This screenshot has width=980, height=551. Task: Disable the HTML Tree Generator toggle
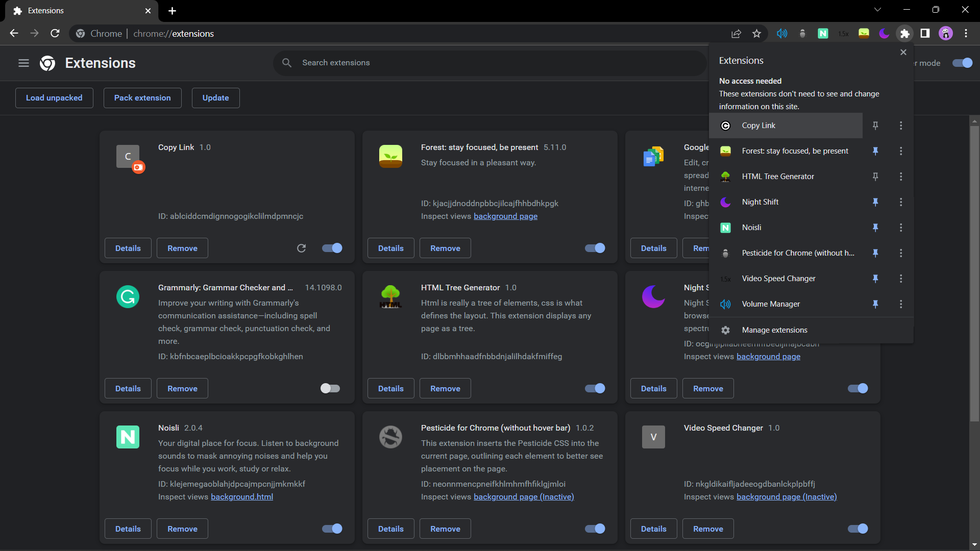pos(595,388)
